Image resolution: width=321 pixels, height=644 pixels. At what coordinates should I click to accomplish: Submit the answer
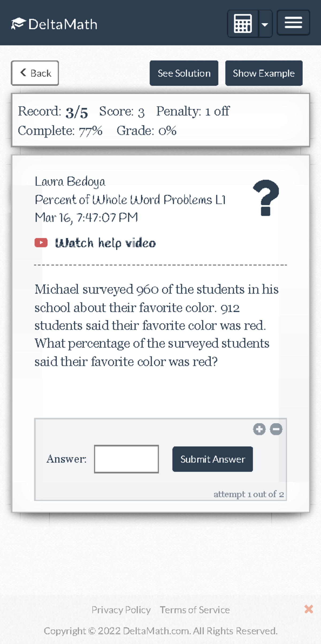(x=212, y=459)
